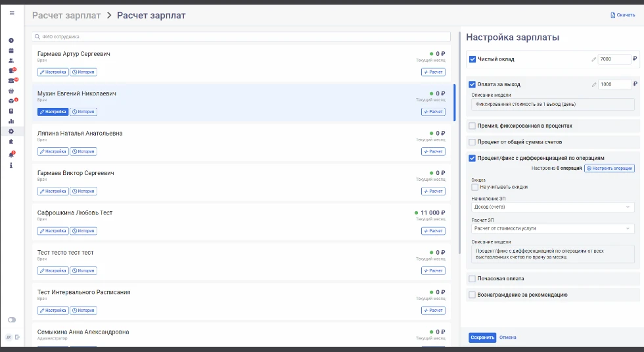
Task: Open the bar chart reports icon
Action: tap(11, 121)
